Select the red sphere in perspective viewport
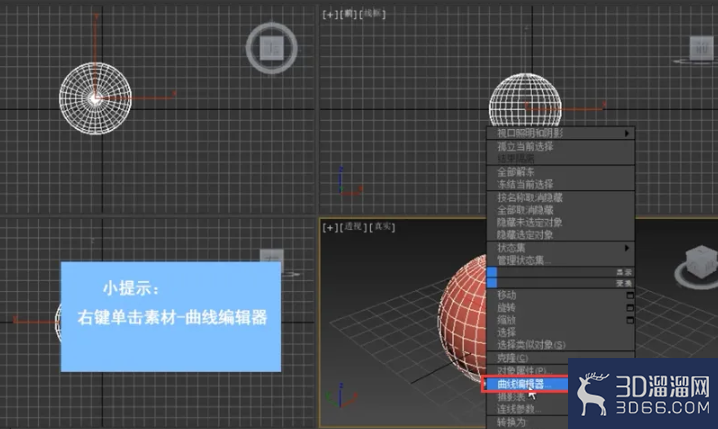Screen dimensions: 718x429 tap(462, 319)
